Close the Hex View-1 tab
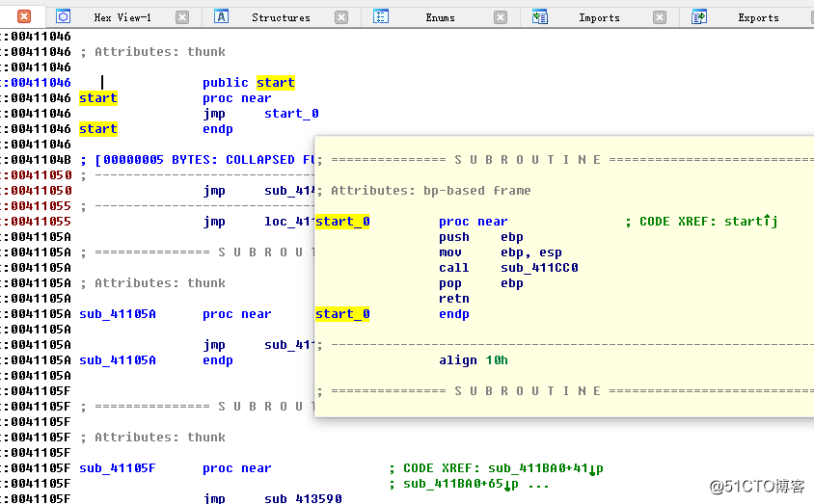This screenshot has height=504, width=814. coord(182,17)
